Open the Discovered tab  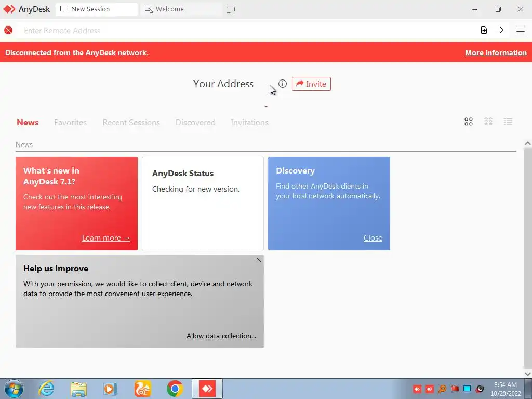point(195,122)
